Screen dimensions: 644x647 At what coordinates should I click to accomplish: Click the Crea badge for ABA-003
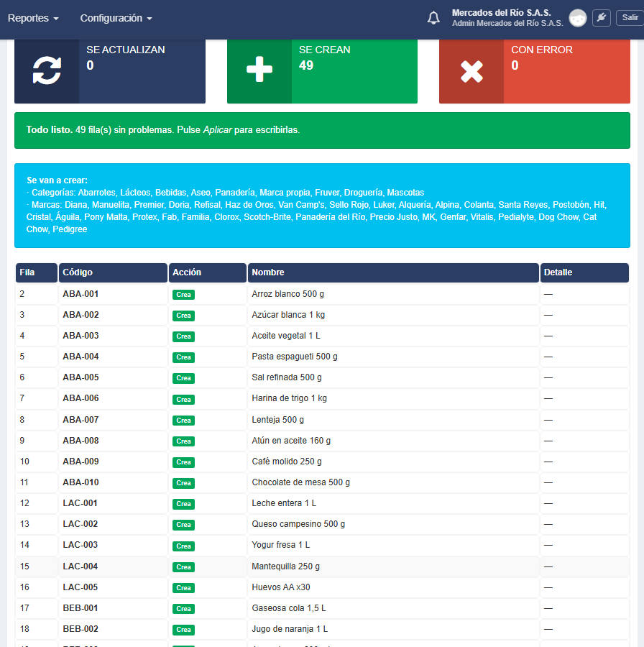point(183,336)
